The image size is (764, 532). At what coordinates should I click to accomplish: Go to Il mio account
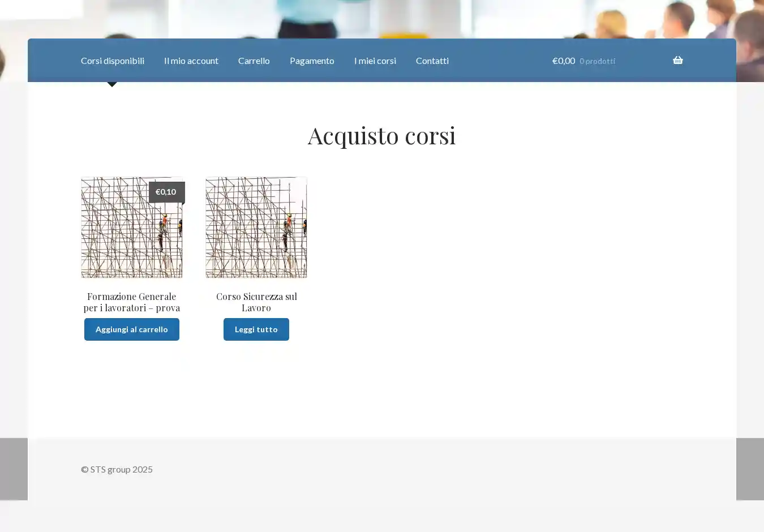tap(191, 61)
